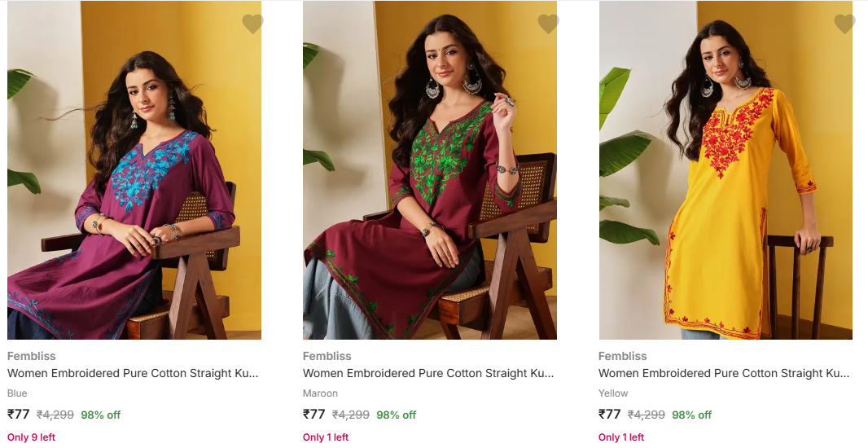
Task: Click the struck-through ₹4,299 price under Yellow kurta
Action: coord(646,415)
